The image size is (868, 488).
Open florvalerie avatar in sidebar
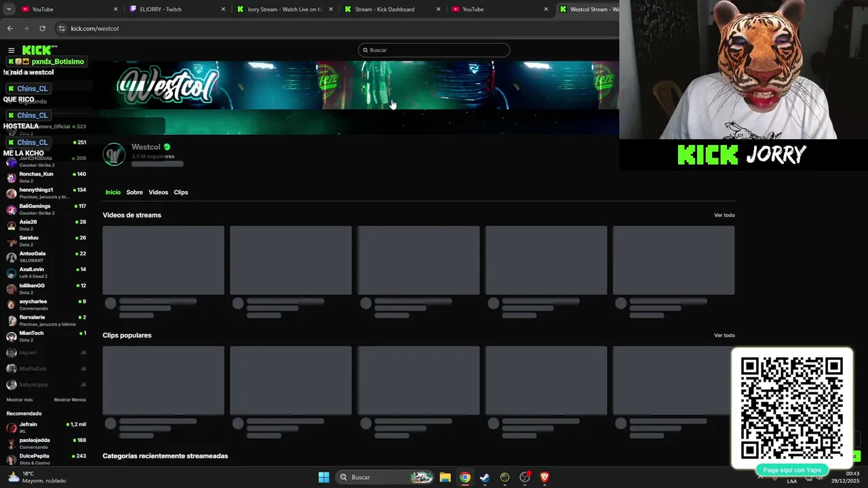[12, 321]
